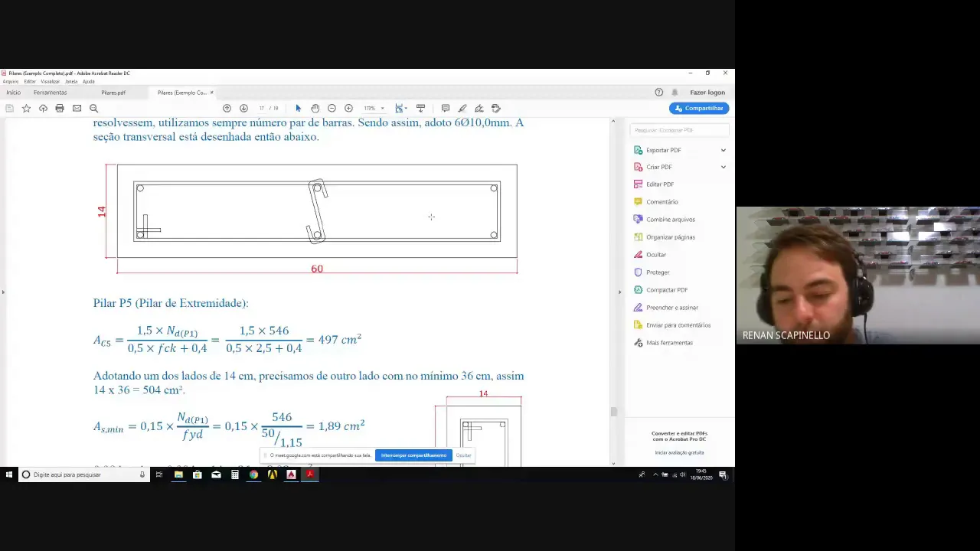Viewport: 980px width, 551px height.
Task: Open the Combine arquivos tool
Action: point(670,220)
